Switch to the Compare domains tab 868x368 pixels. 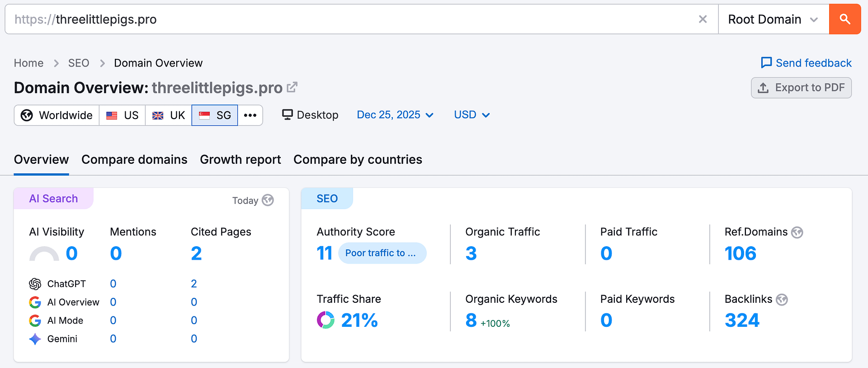pyautogui.click(x=134, y=159)
